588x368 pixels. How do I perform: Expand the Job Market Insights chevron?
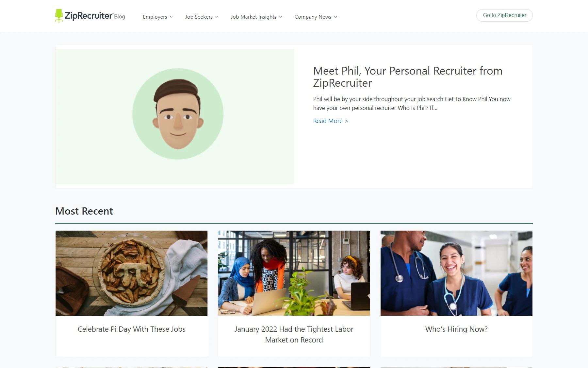tap(281, 17)
